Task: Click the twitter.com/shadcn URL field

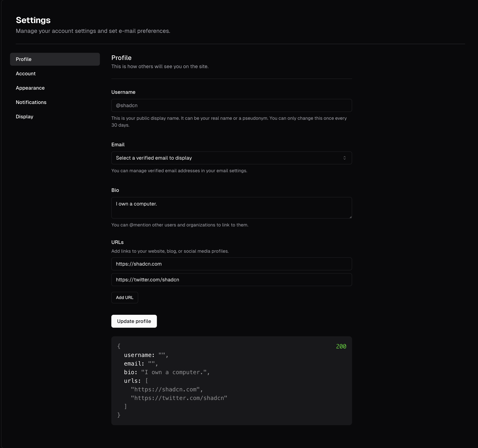Action: pos(231,280)
